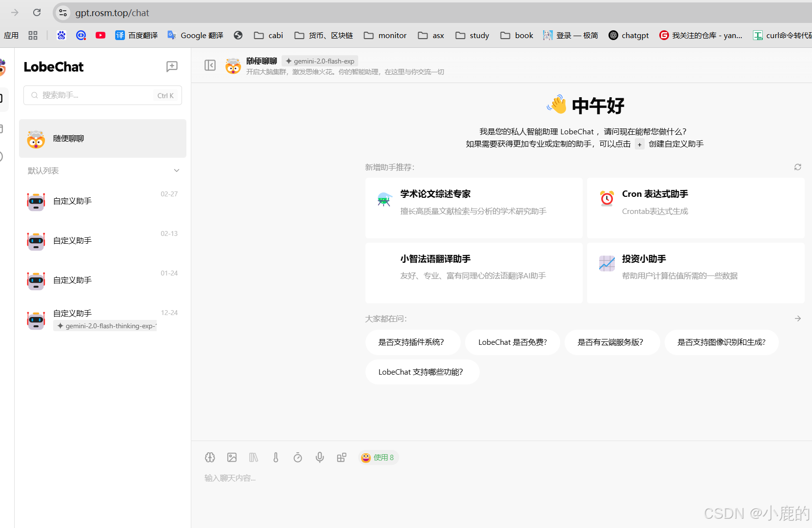Screen dimensions: 812x528
Task: Open the YouTube bookmark icon
Action: (x=101, y=35)
